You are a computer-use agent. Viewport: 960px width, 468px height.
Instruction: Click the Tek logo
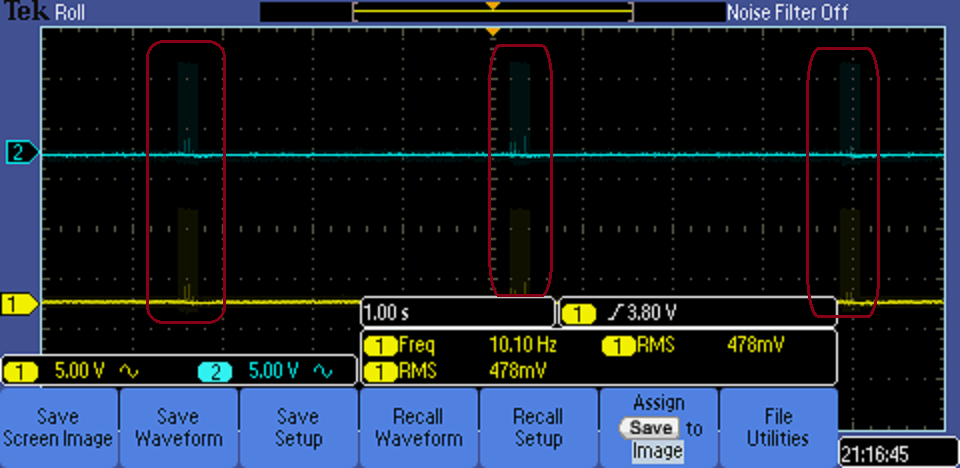pos(26,11)
